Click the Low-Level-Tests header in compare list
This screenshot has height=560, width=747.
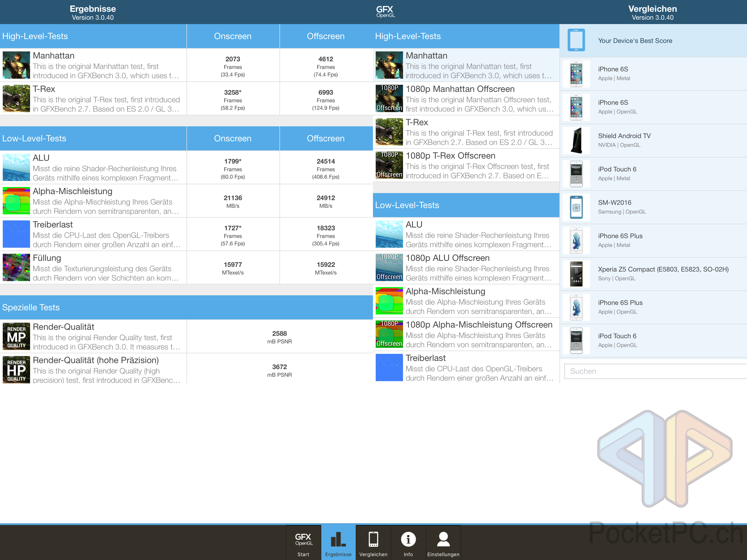pyautogui.click(x=466, y=205)
